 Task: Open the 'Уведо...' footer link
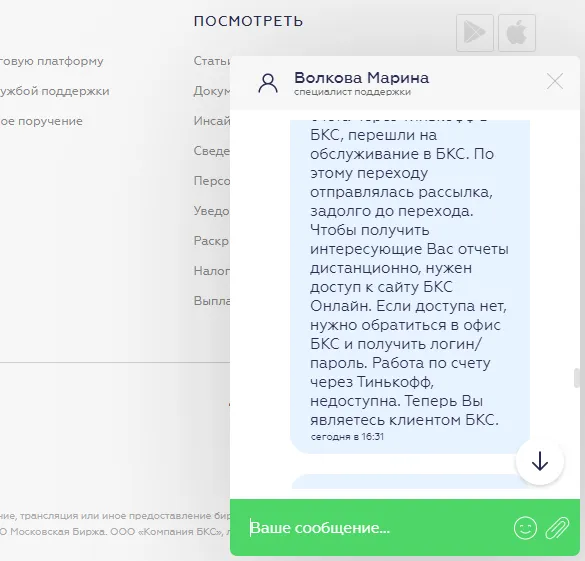[212, 211]
